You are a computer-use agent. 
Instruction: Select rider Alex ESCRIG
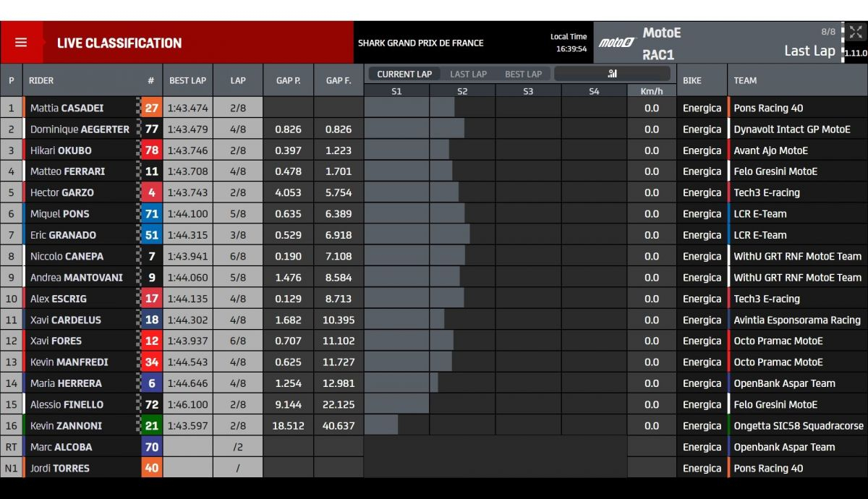(59, 299)
